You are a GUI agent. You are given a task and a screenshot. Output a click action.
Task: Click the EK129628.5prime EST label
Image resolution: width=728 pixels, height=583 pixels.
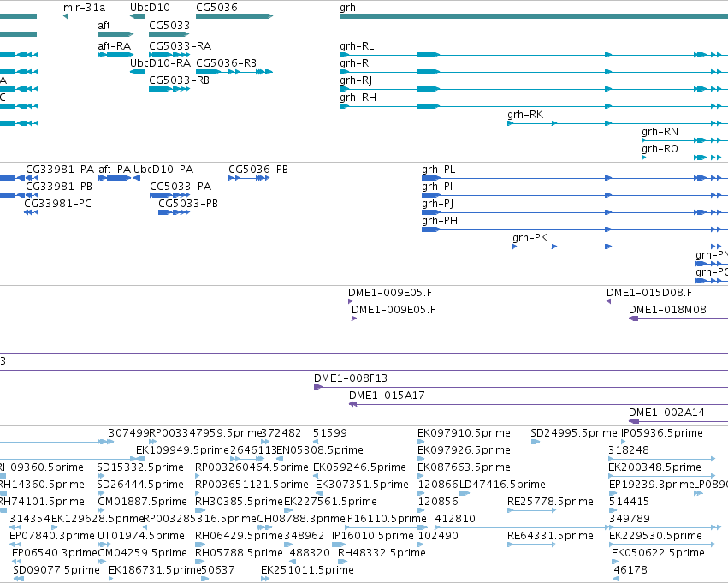(x=98, y=520)
